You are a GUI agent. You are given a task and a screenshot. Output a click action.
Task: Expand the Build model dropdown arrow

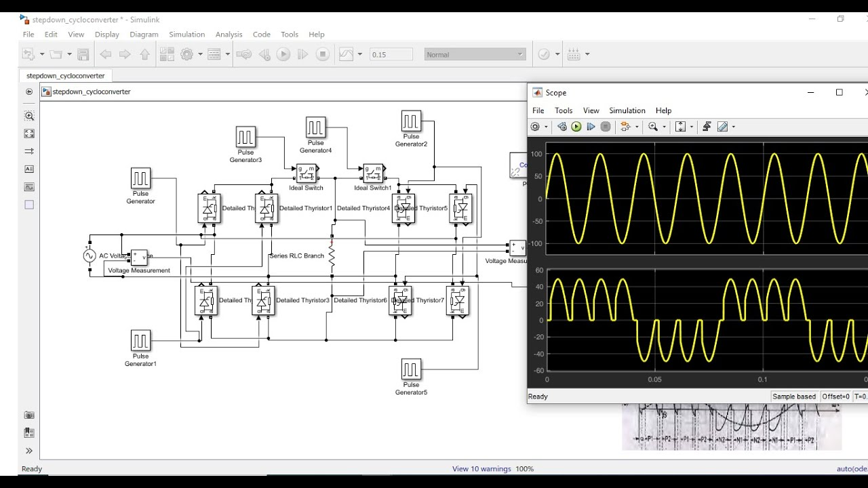tap(587, 54)
